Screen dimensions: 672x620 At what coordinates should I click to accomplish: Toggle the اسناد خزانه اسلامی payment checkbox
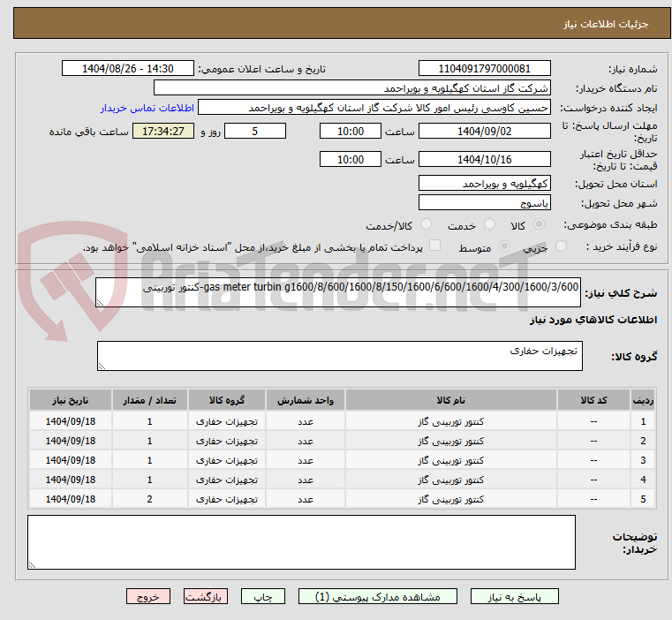[x=434, y=246]
